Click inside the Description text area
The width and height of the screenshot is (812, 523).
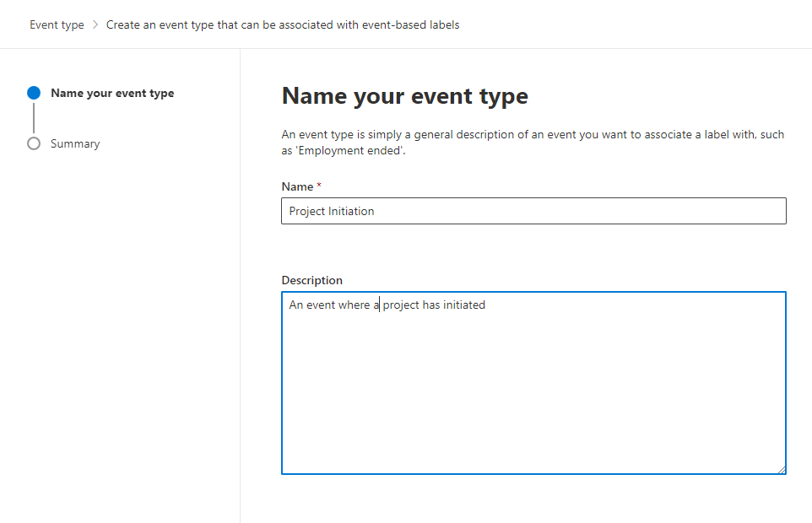(x=533, y=388)
